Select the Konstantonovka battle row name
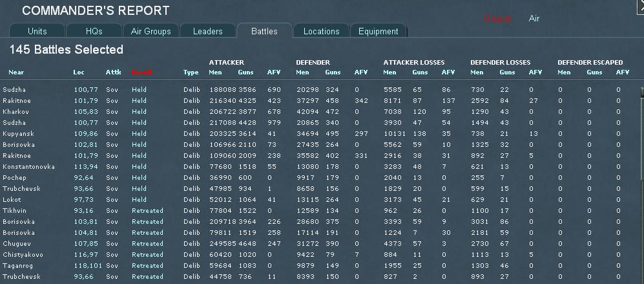644x284 pixels. point(28,167)
